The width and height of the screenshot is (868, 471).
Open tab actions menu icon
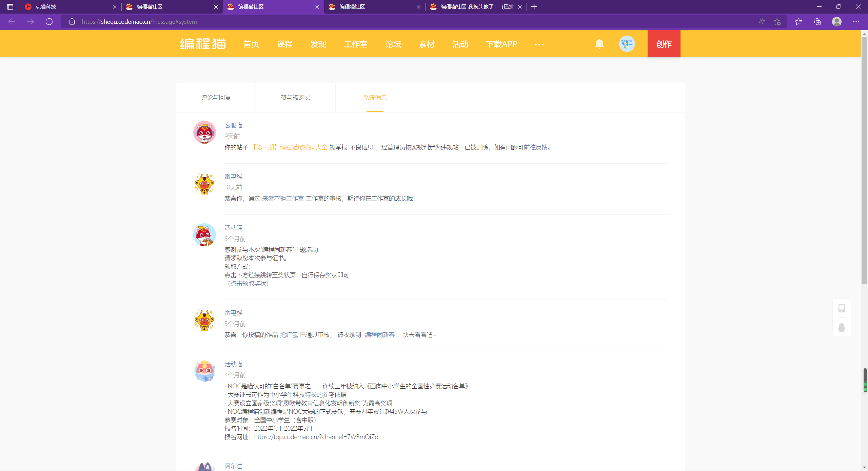click(x=10, y=7)
